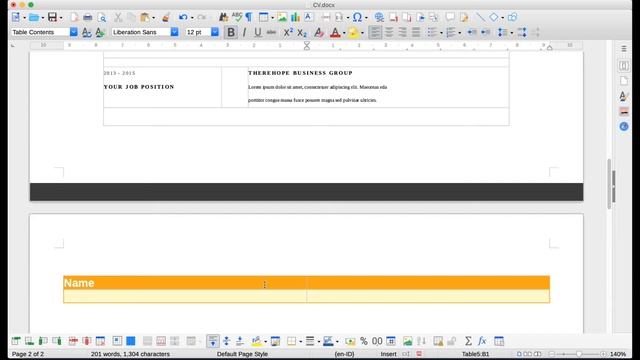Run the ABC spelling check icon
Image resolution: width=640 pixels, height=360 pixels.
(x=237, y=17)
